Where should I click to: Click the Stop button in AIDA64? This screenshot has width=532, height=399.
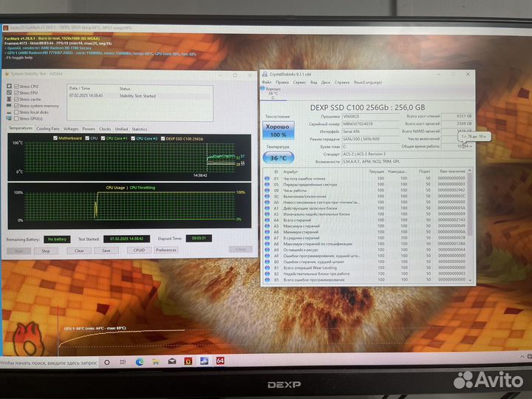click(x=46, y=250)
